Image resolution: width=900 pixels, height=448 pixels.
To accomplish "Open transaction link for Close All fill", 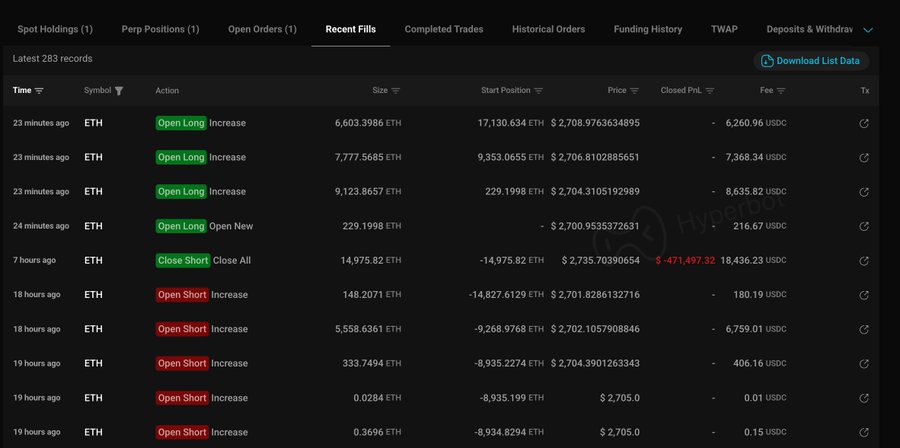I will [864, 261].
